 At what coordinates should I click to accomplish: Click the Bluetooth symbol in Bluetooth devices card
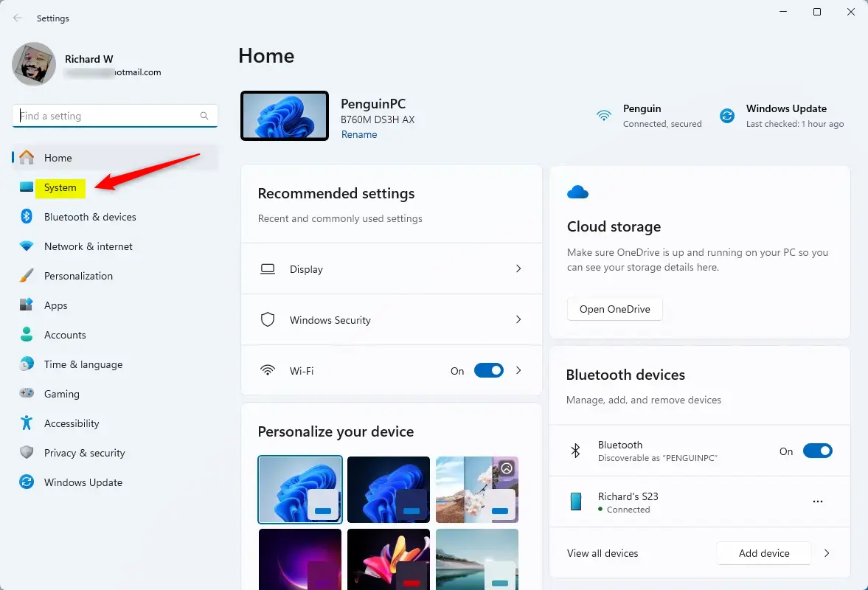pos(576,451)
